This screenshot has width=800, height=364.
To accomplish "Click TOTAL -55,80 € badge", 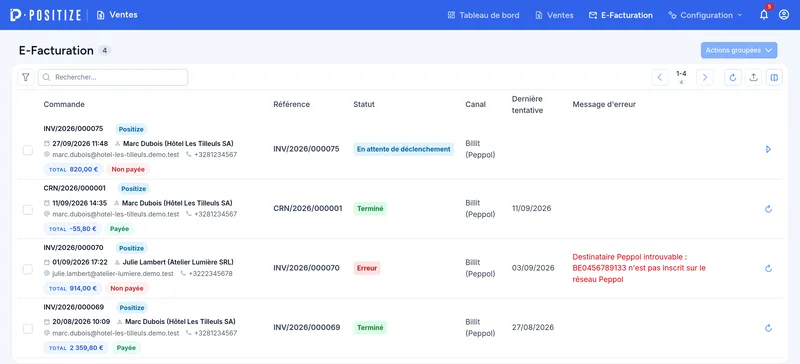I will 72,229.
